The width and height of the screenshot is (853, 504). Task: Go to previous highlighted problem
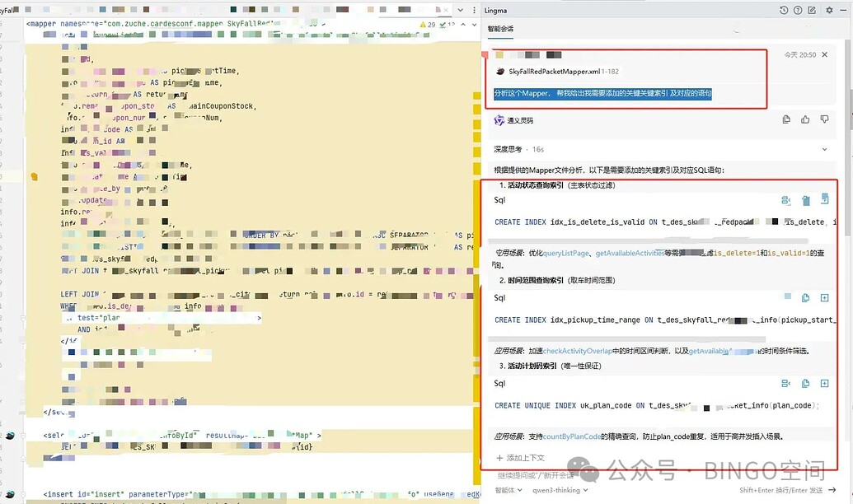click(463, 25)
